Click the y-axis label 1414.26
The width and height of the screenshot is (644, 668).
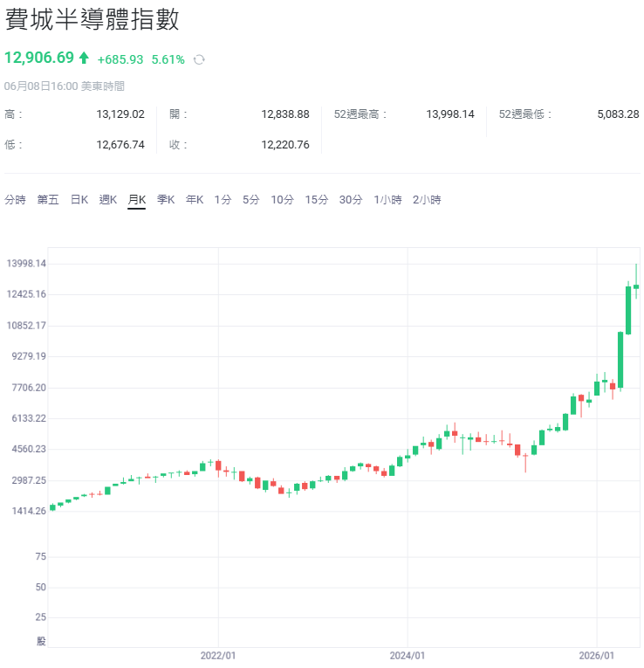click(x=29, y=511)
